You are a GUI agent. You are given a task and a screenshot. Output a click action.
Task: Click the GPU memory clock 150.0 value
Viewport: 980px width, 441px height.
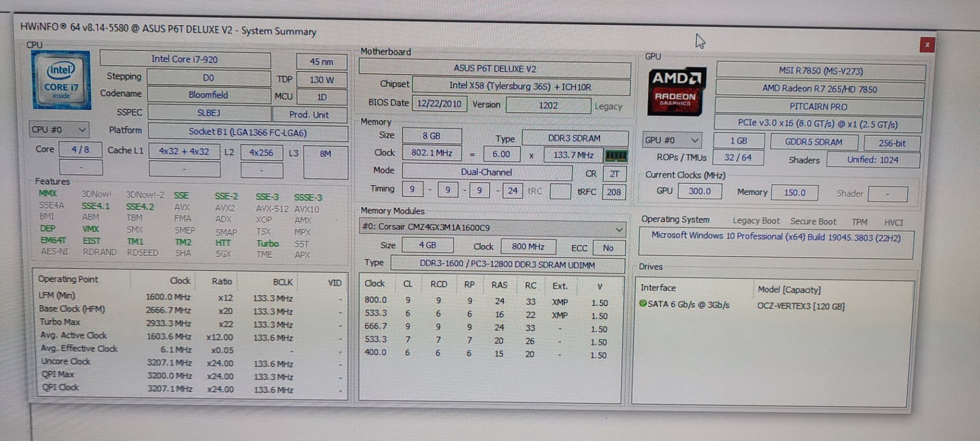point(795,193)
